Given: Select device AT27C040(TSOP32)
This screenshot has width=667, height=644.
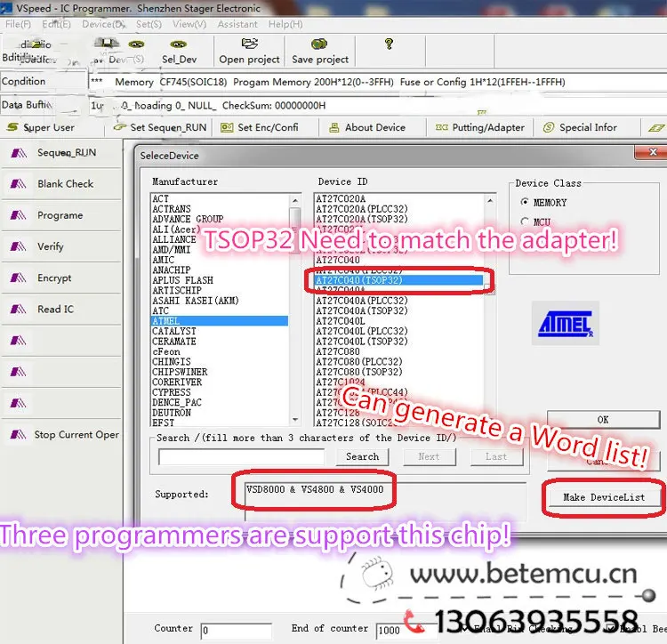Looking at the screenshot, I should [x=399, y=280].
